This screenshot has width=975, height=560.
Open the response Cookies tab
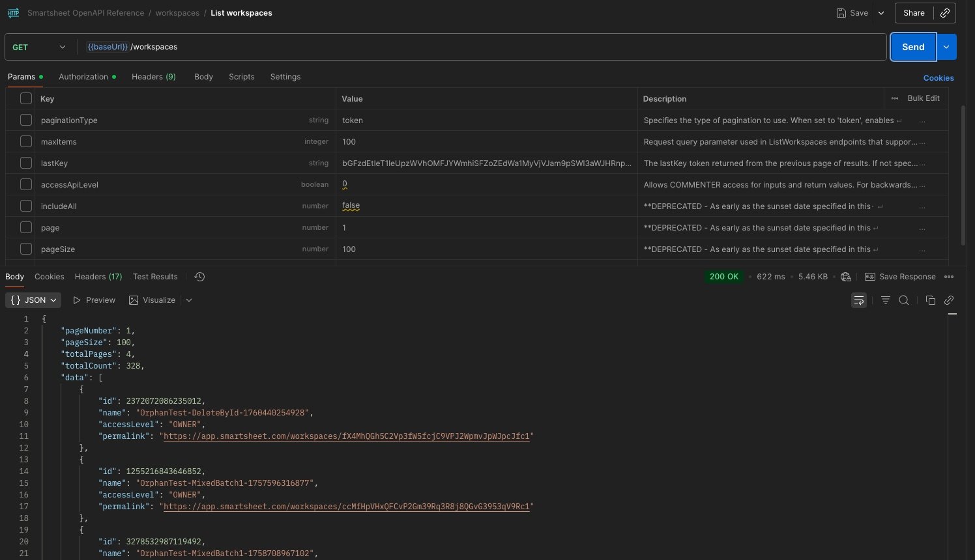[x=50, y=277]
